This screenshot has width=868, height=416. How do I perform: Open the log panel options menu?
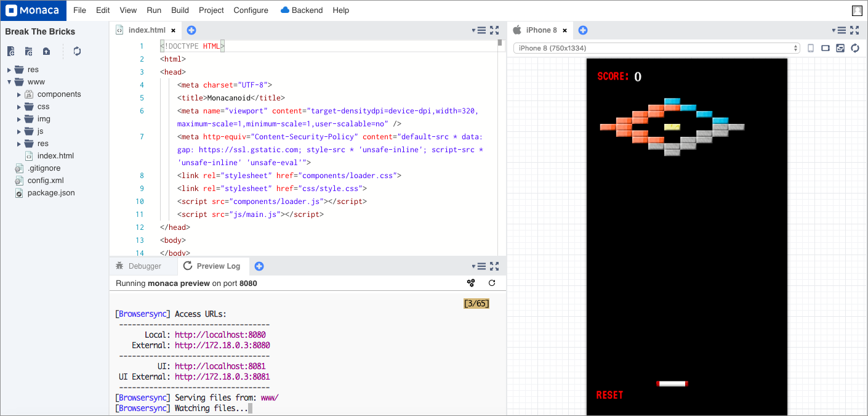[478, 266]
